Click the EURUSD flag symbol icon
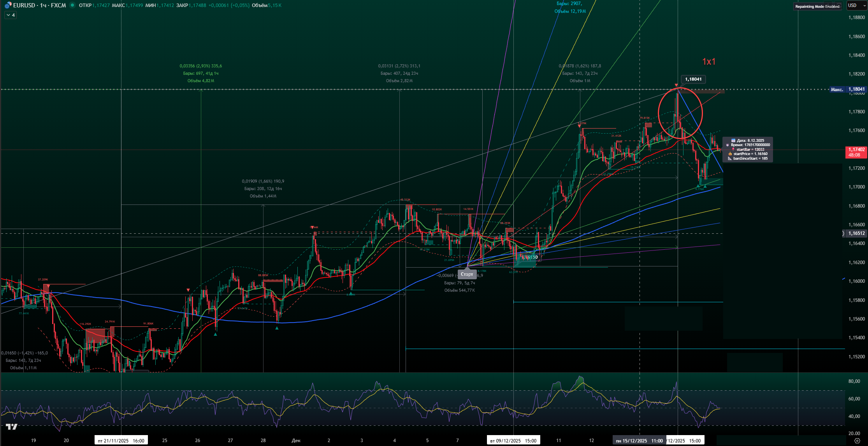This screenshot has height=446, width=868. [x=8, y=5]
